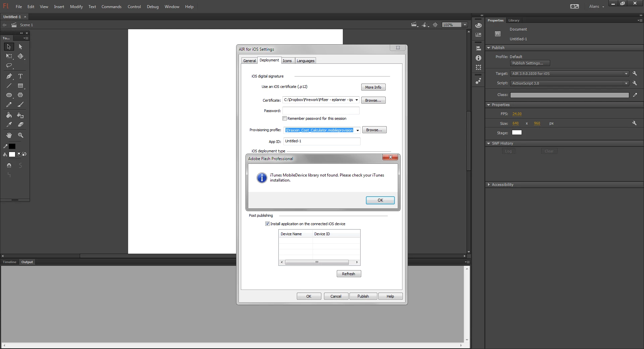This screenshot has height=349, width=644.
Task: Click the wrench icon next to Target
Action: pos(635,73)
